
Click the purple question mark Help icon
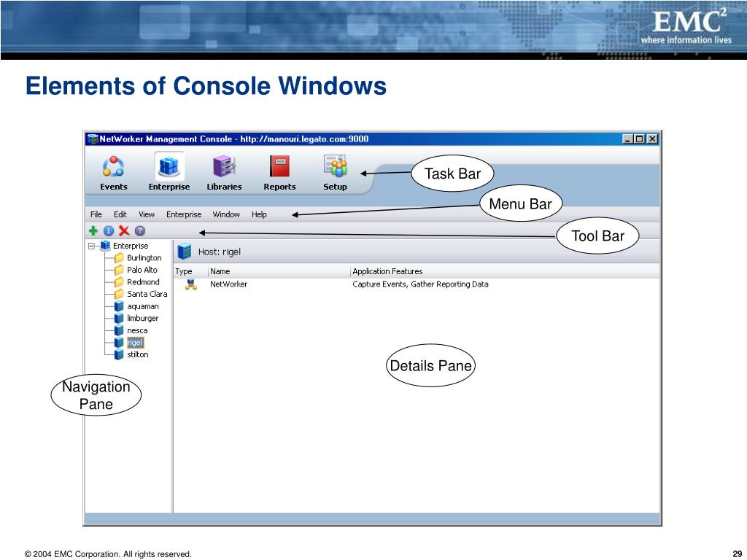click(139, 231)
